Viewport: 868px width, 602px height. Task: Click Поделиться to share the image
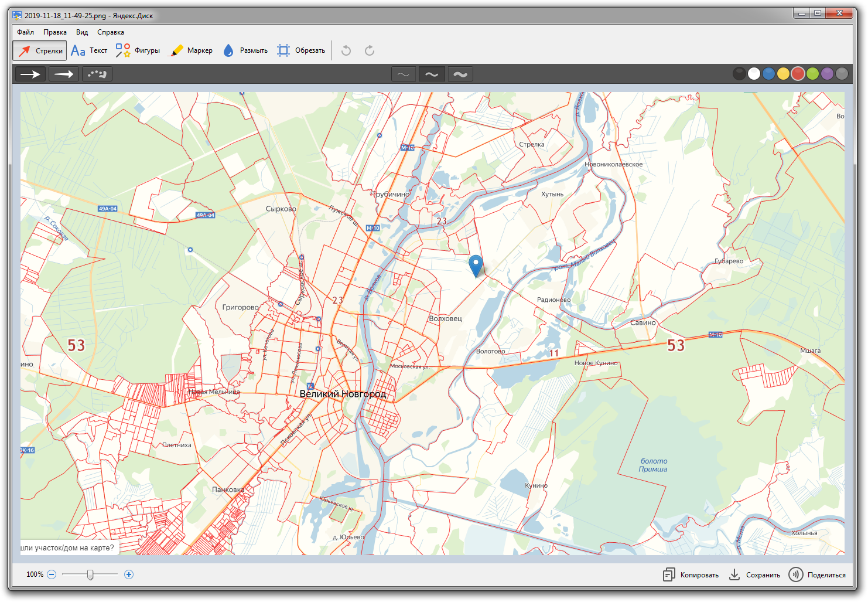(x=818, y=575)
